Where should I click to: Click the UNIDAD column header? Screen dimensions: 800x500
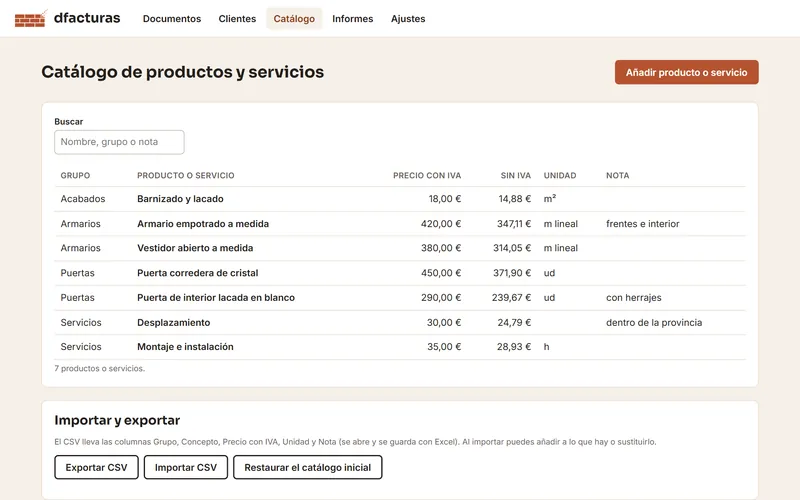click(x=560, y=176)
